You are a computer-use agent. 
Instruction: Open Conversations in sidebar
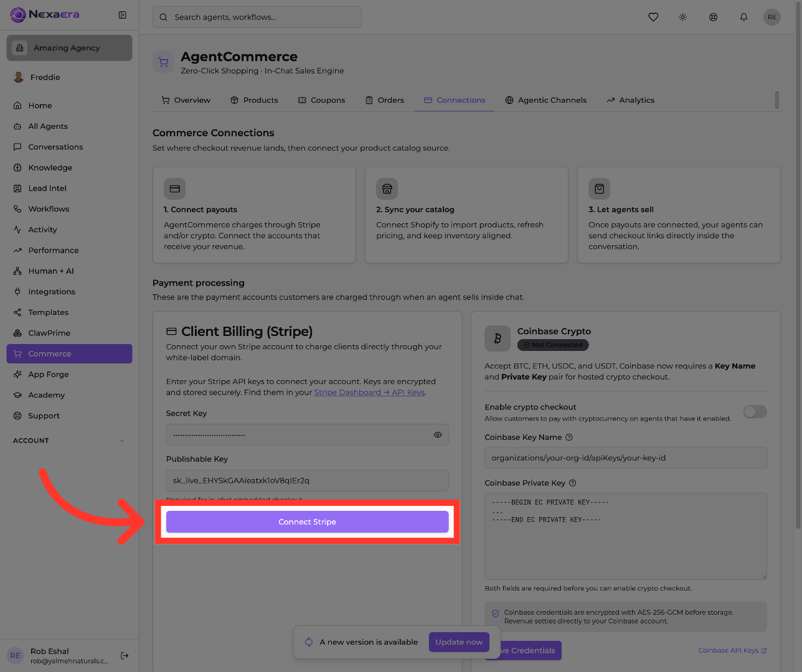pyautogui.click(x=69, y=147)
